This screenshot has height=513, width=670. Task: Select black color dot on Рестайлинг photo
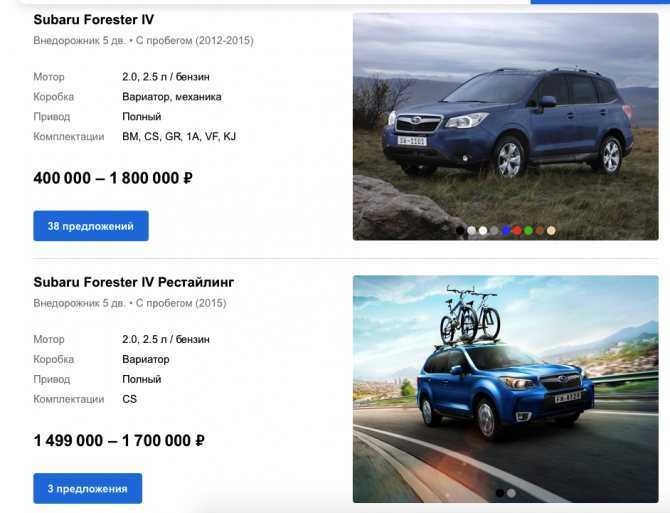tap(500, 493)
